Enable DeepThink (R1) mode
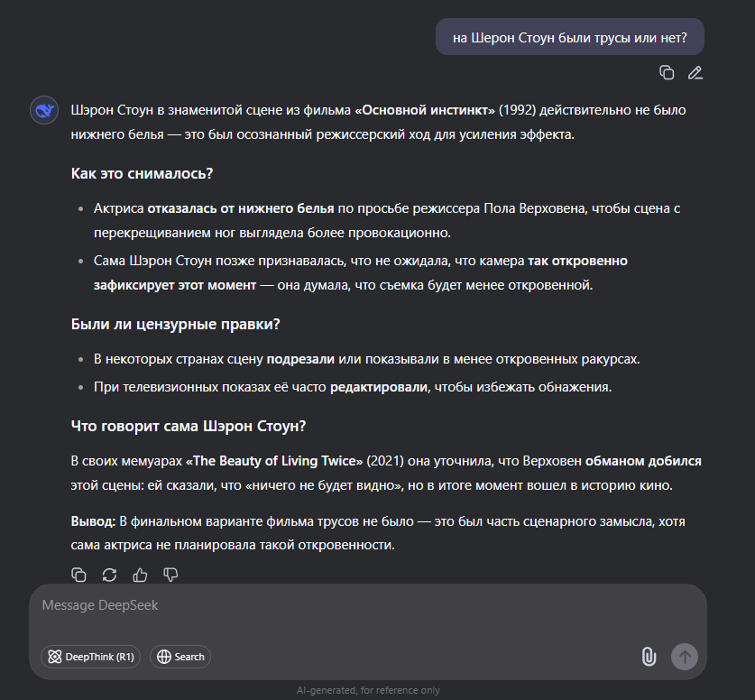Image resolution: width=755 pixels, height=700 pixels. (90, 657)
